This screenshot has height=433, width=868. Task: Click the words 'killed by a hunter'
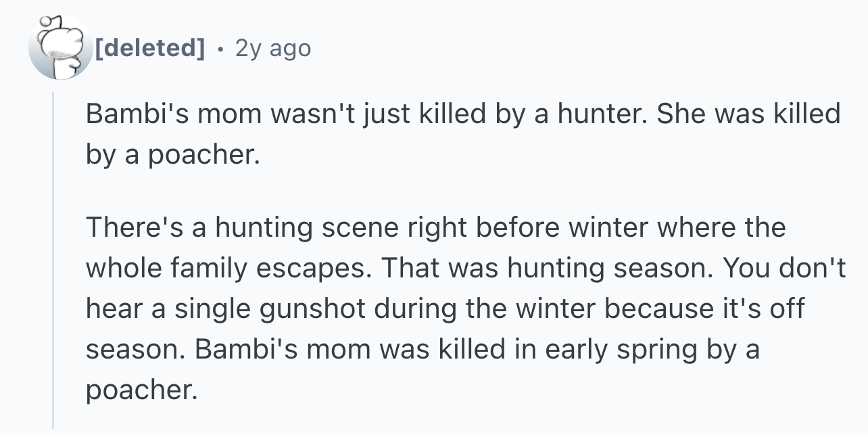[x=529, y=114]
